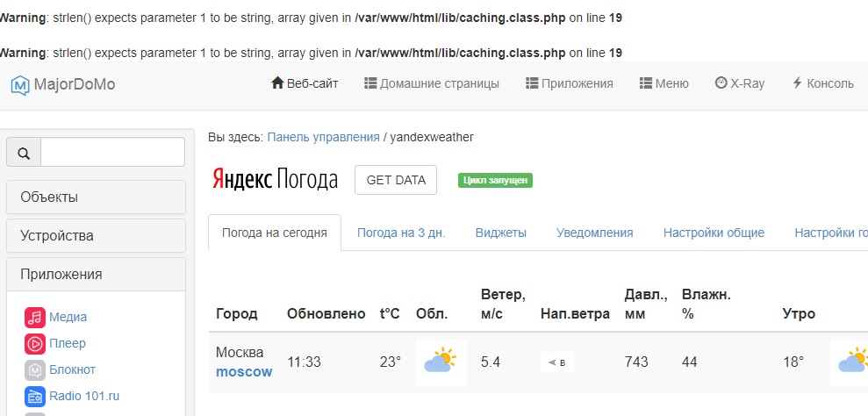Open the Radio 101.ru icon

(35, 396)
